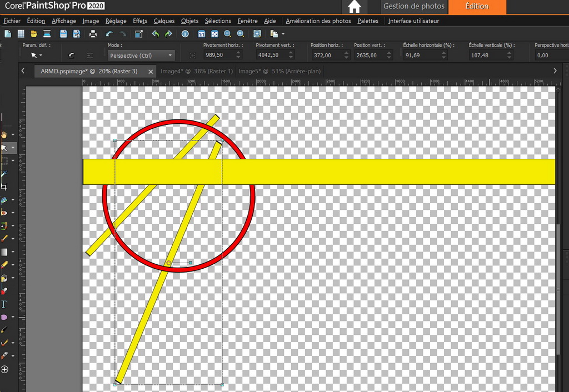Fit image to window icon
Screen dimensions: 569x392
click(x=214, y=34)
